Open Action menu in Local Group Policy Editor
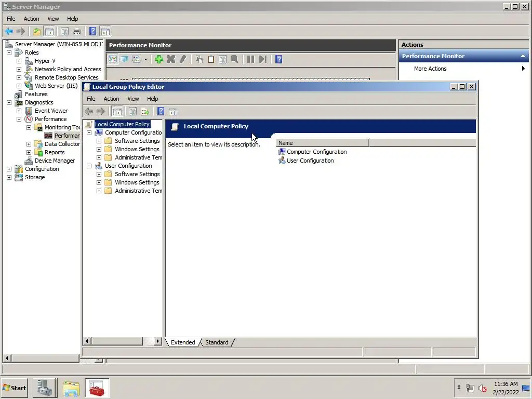This screenshot has height=399, width=532. pyautogui.click(x=111, y=99)
